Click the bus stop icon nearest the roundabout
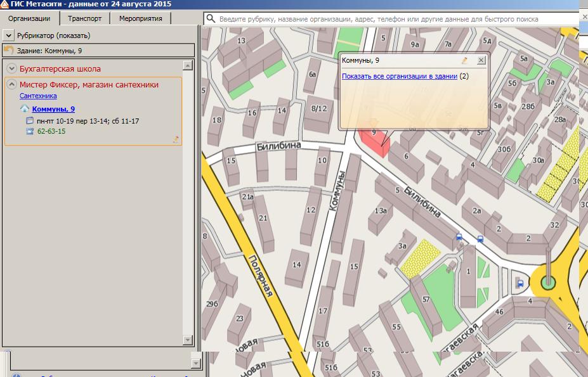This screenshot has height=377, width=588. coord(520,284)
